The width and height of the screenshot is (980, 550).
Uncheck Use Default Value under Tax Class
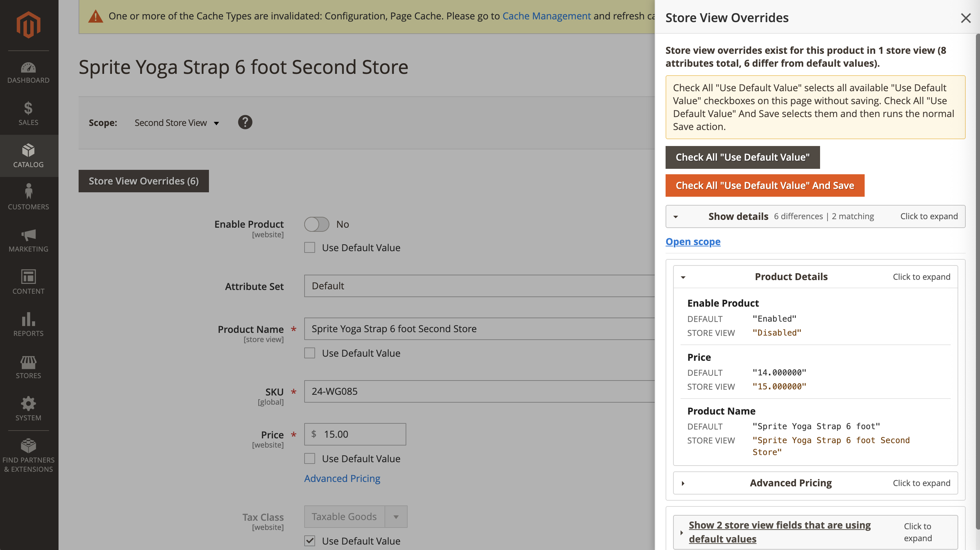tap(310, 540)
